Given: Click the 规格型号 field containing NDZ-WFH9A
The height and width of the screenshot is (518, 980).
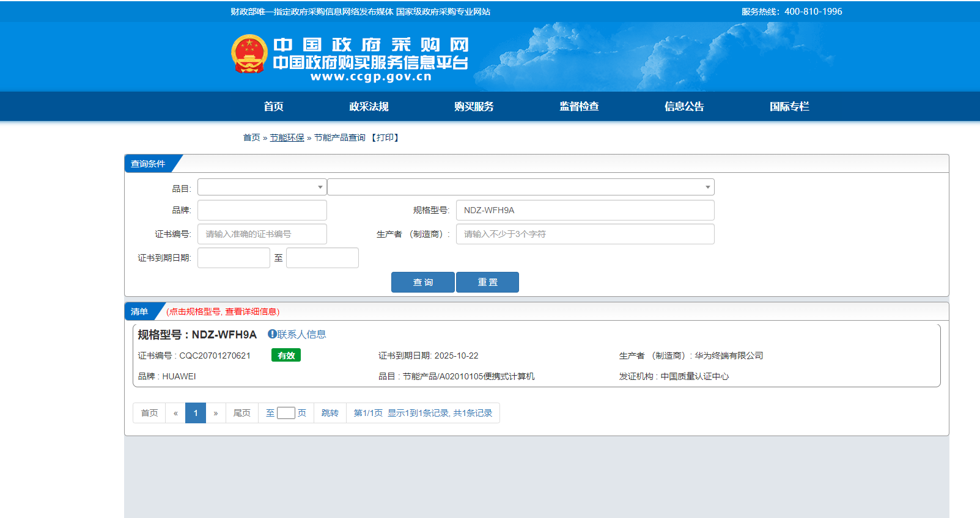Looking at the screenshot, I should tap(585, 210).
